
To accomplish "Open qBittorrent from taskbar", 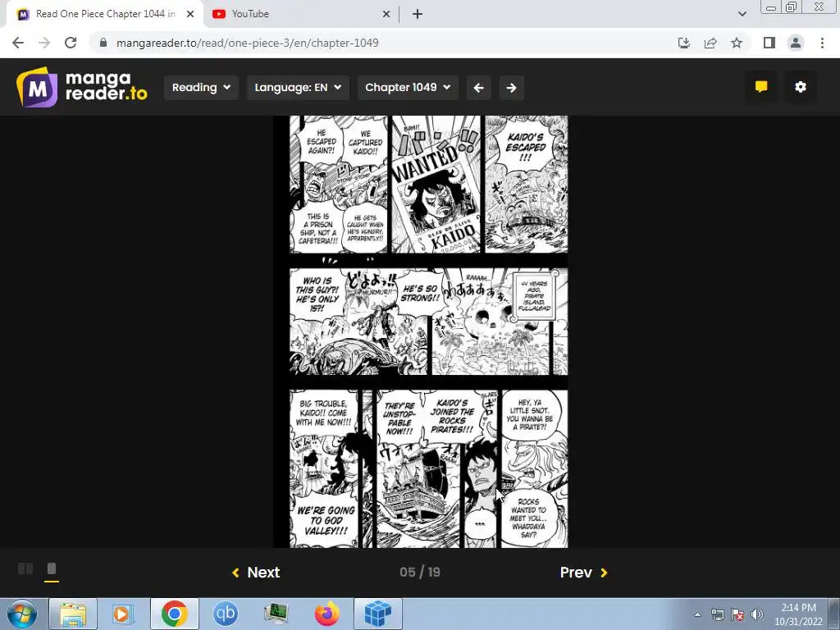I will pyautogui.click(x=226, y=614).
